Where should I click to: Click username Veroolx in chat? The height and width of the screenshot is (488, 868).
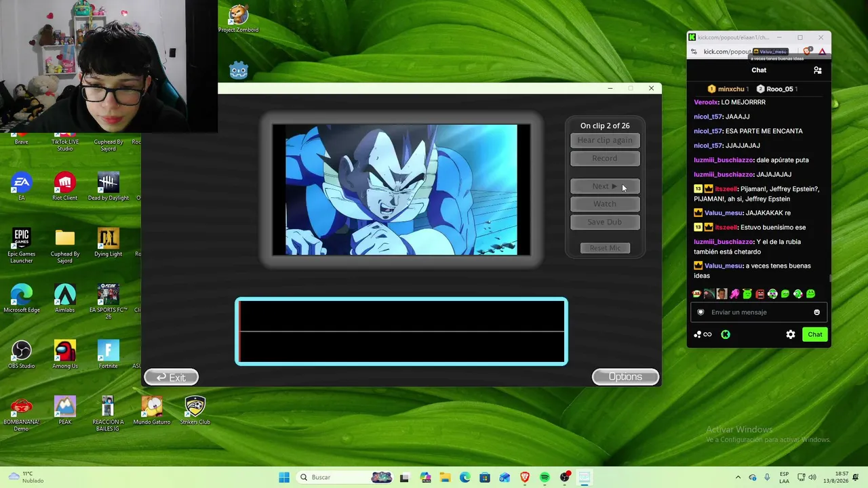click(705, 102)
